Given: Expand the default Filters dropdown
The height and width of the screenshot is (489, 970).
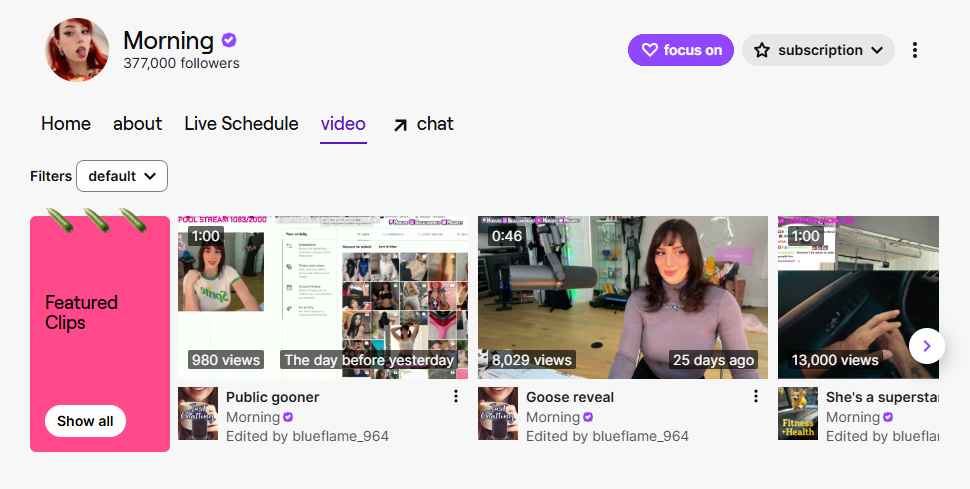Looking at the screenshot, I should pos(122,176).
